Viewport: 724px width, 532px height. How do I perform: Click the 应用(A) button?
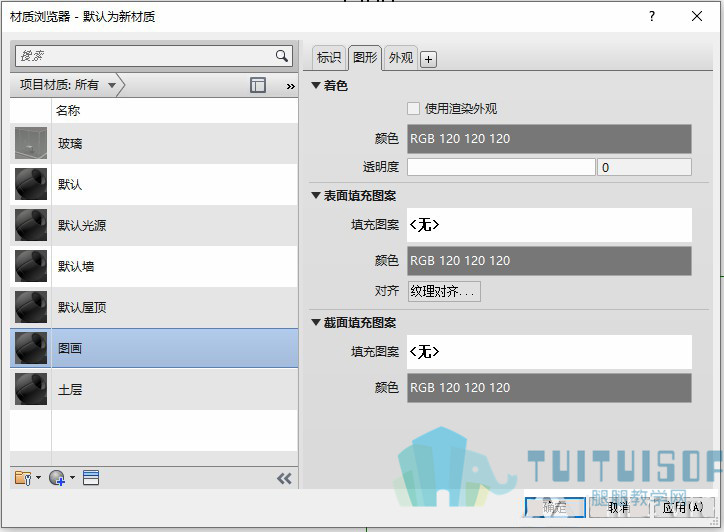(x=682, y=508)
